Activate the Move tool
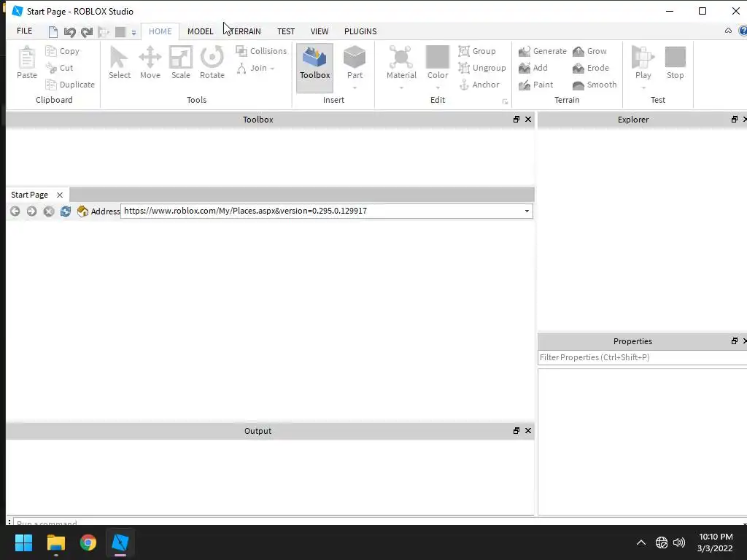This screenshot has width=747, height=560. point(150,63)
